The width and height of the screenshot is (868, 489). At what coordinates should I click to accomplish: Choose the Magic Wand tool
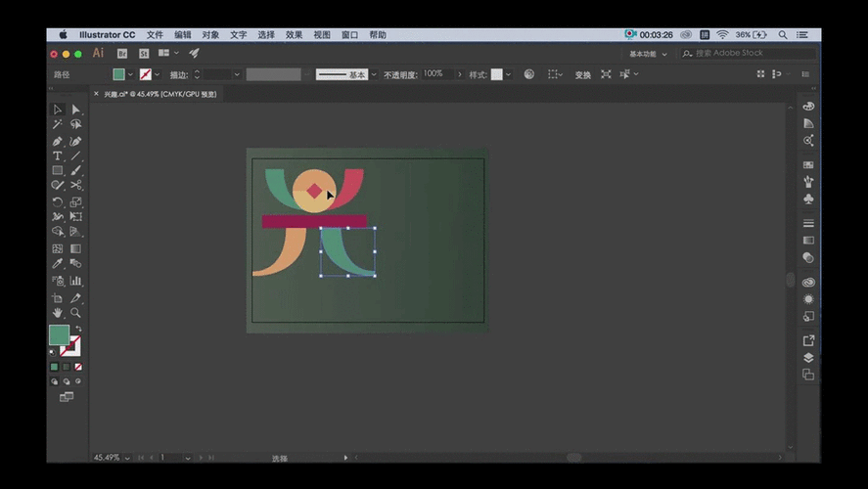[x=58, y=124]
